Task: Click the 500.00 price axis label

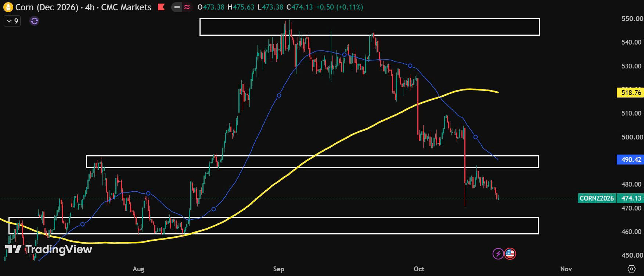Action: [632, 137]
